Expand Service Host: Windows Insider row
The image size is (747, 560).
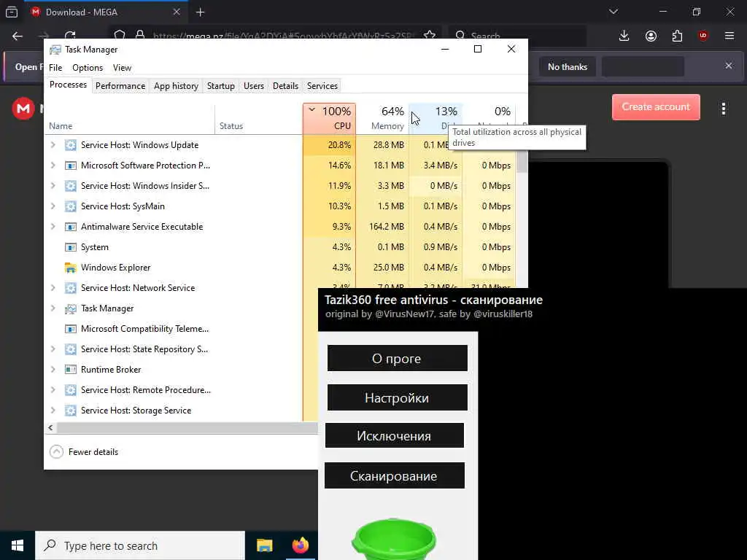tap(53, 186)
